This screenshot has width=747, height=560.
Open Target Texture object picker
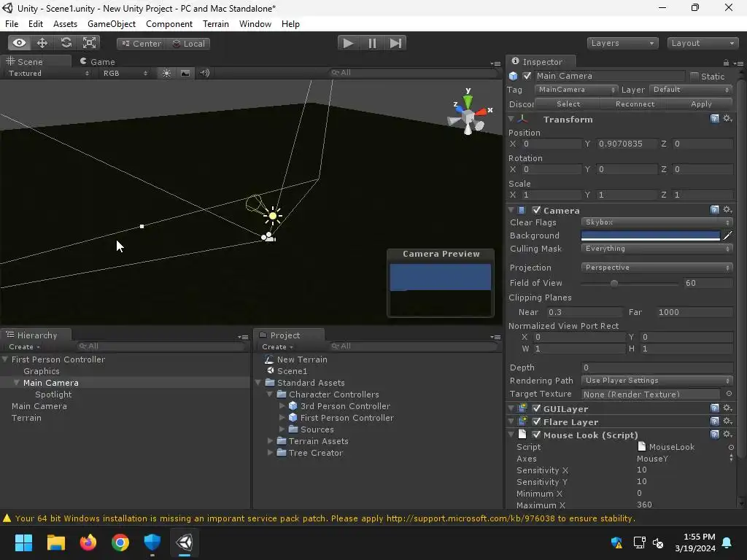[729, 394]
